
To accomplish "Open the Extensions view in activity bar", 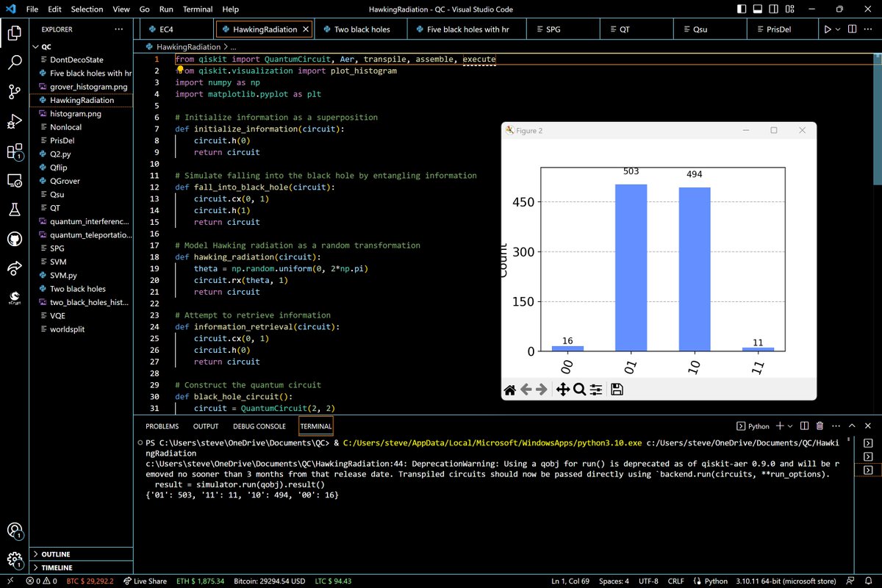I will [x=15, y=151].
